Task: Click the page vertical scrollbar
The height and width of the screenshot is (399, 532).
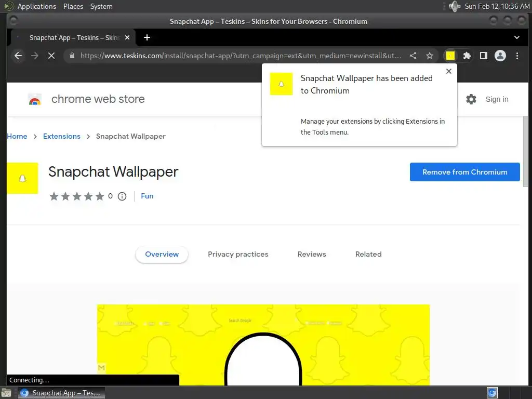Action: click(x=525, y=151)
